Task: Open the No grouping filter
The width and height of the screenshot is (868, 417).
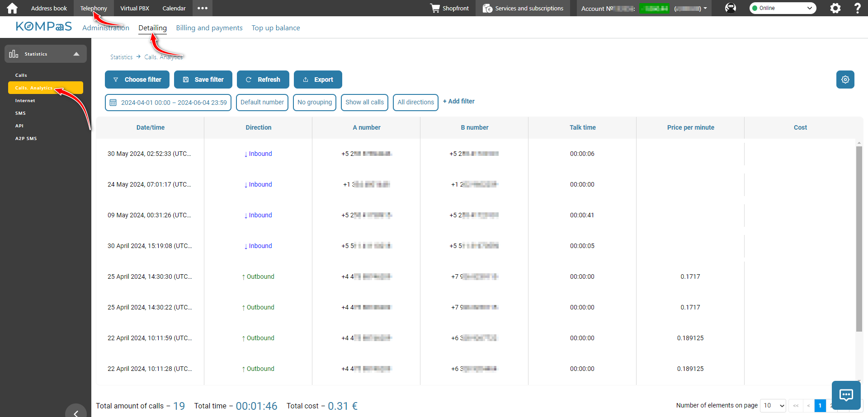Action: (315, 103)
